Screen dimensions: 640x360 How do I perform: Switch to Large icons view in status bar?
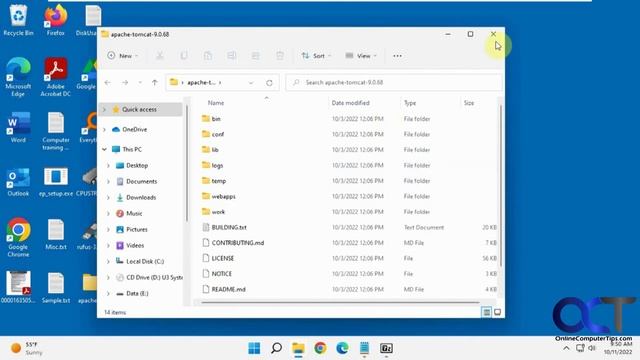(x=498, y=312)
